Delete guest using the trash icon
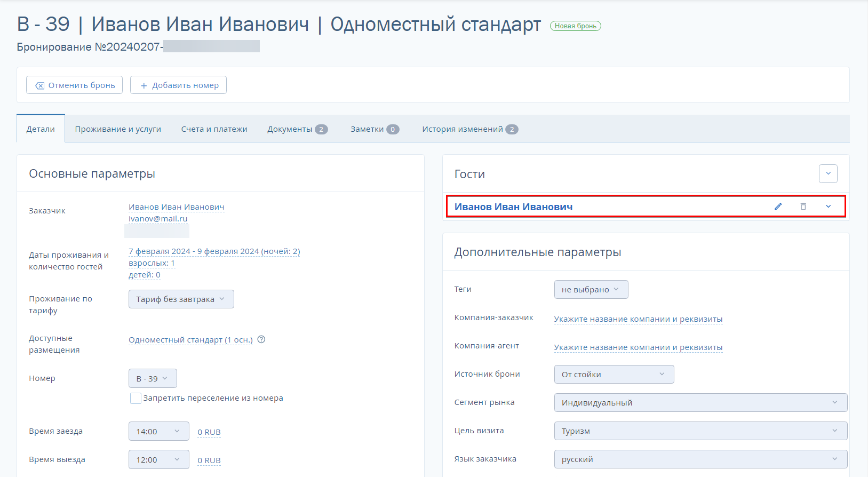868x477 pixels. [x=803, y=206]
